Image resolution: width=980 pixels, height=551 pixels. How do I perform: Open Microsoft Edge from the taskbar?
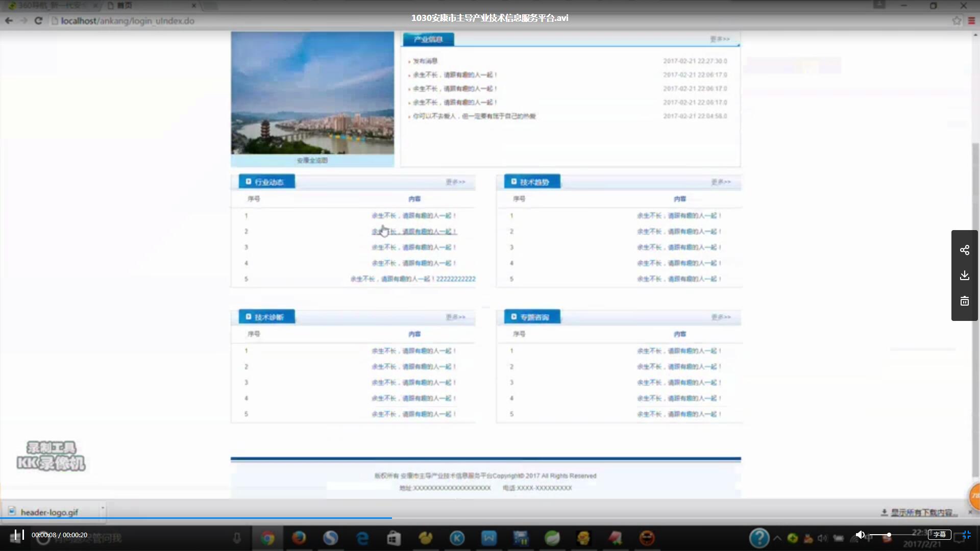pyautogui.click(x=362, y=538)
